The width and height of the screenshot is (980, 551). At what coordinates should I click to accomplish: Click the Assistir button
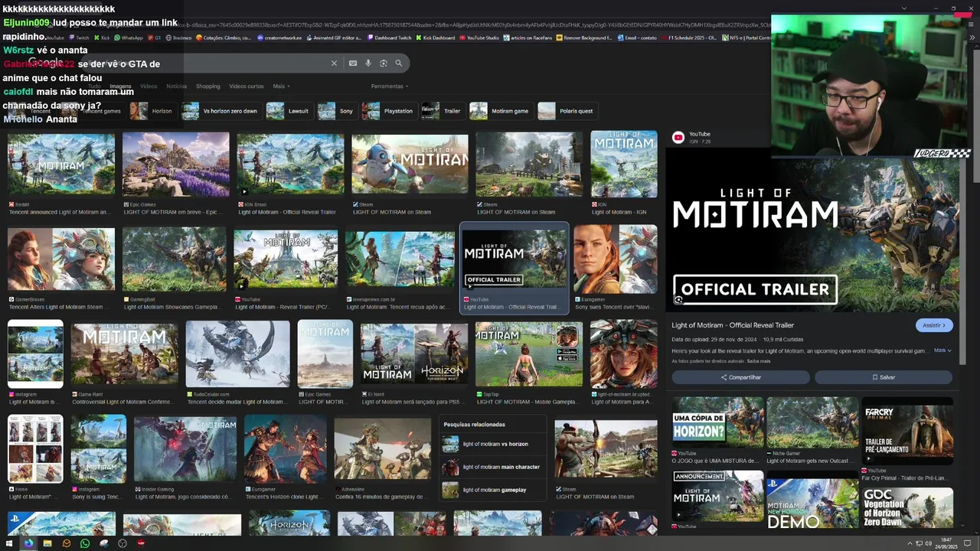(934, 325)
